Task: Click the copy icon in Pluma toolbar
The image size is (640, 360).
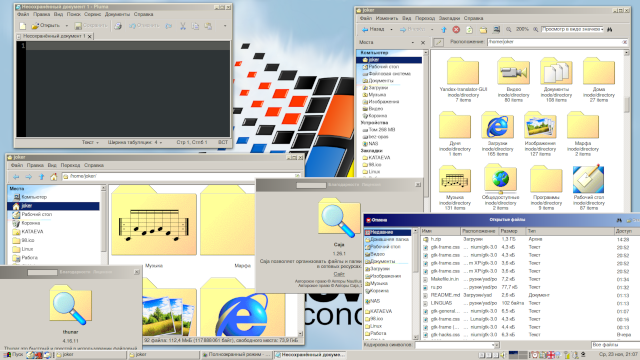Action: click(x=196, y=26)
